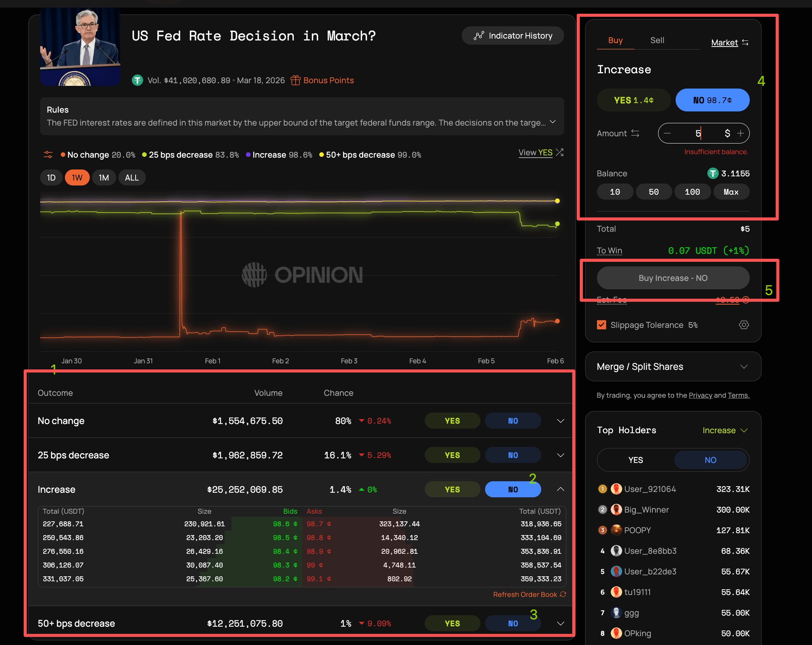Select the 1M chart timeframe
The image size is (812, 645).
(104, 177)
